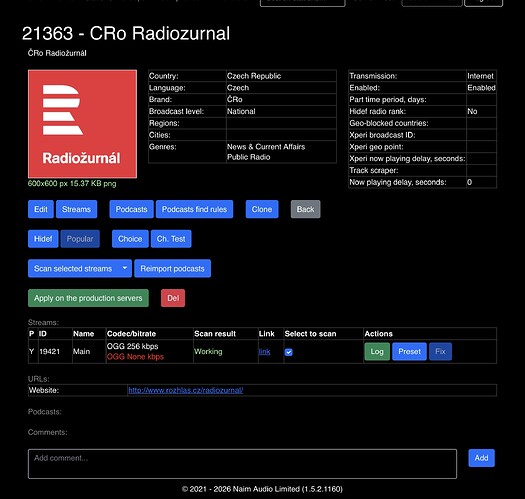This screenshot has width=525, height=499.
Task: Uncheck the Select to scan checkbox for stream 19421
Action: (289, 352)
